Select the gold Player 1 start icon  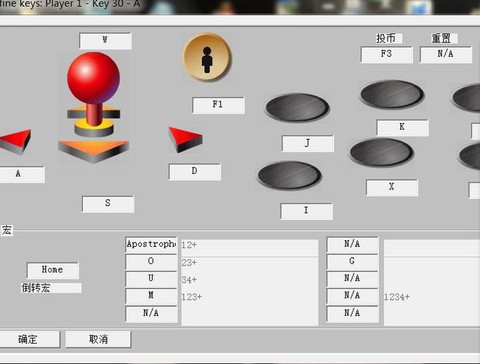pos(207,57)
